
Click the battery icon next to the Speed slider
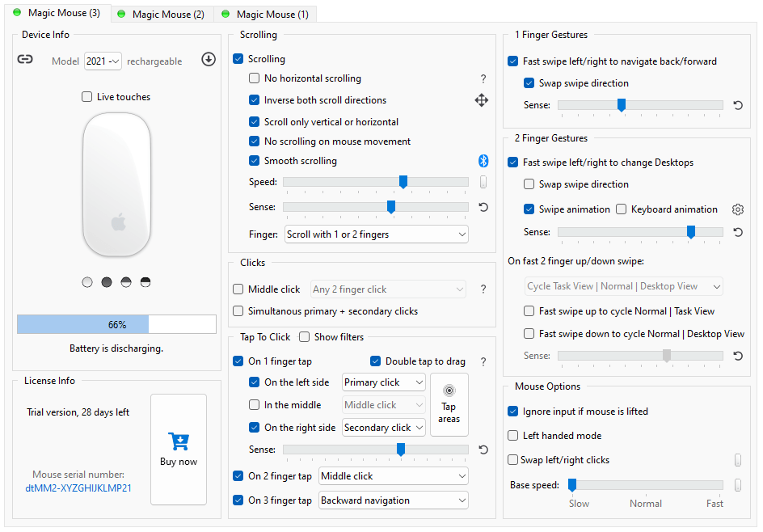483,183
